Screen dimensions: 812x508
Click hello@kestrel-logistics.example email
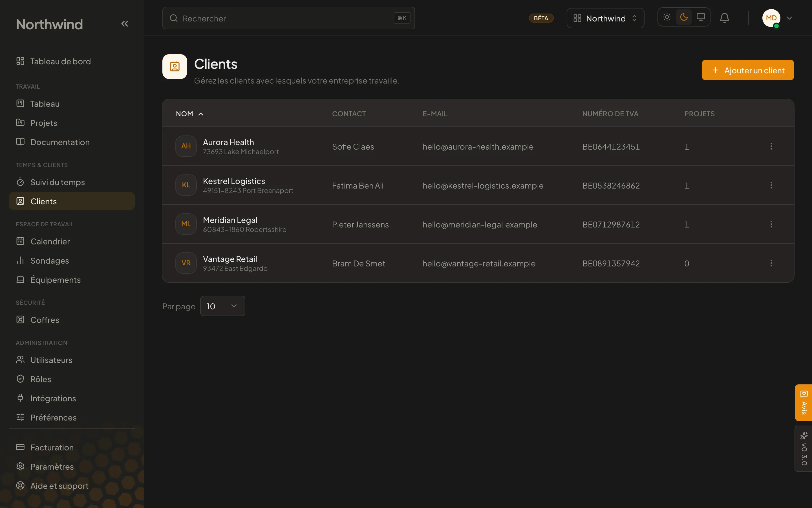point(483,185)
